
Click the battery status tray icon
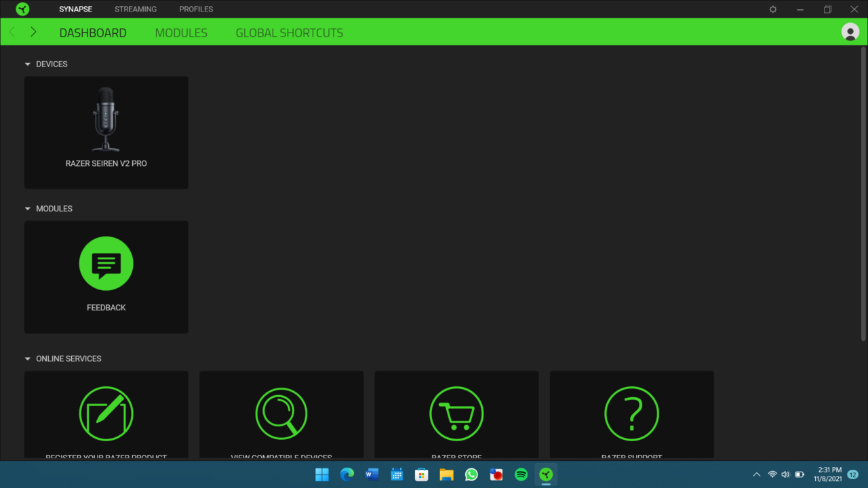(x=800, y=474)
